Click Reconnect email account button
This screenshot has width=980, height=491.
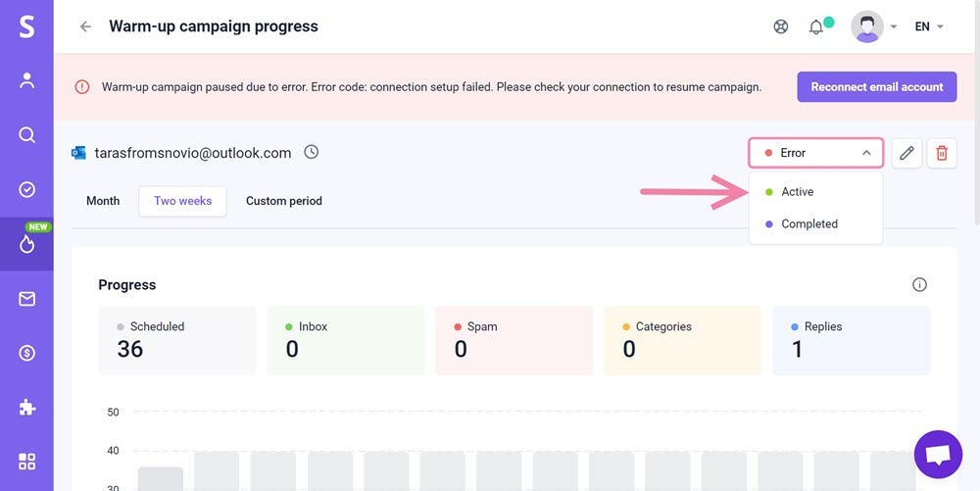877,87
